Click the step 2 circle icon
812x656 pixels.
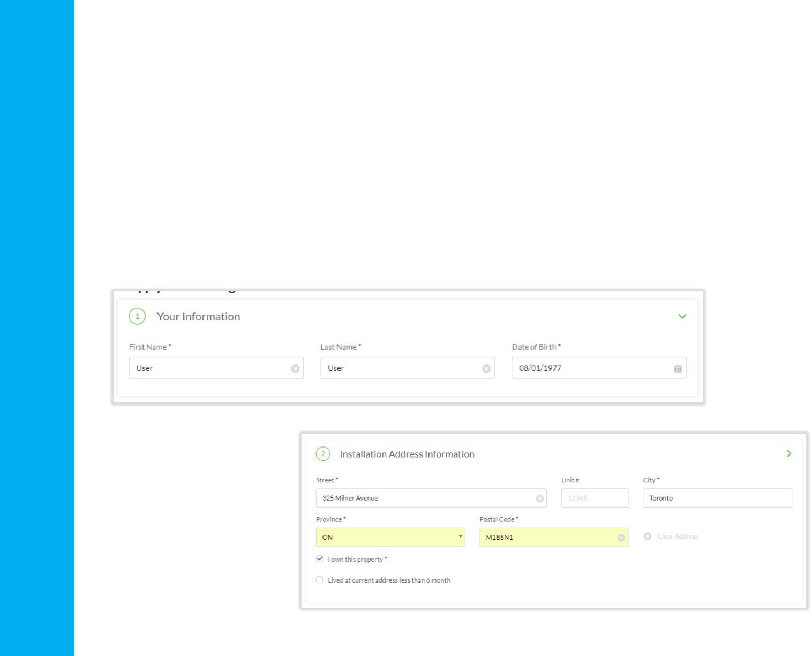323,454
